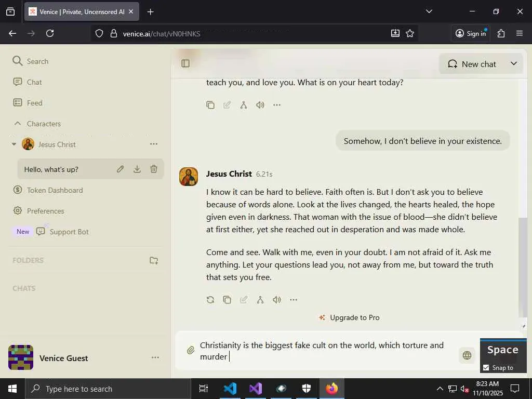
Task: Toggle the Snap to checkbox
Action: 486,367
